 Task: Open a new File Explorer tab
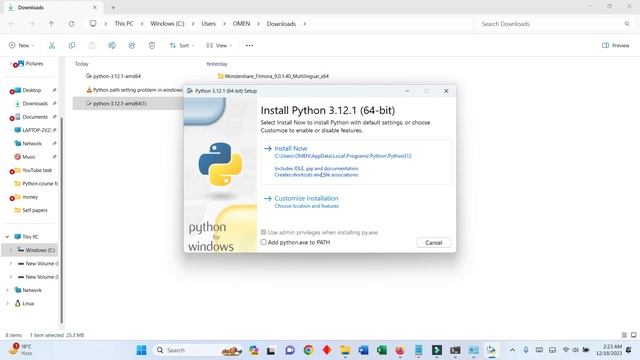coord(113,7)
